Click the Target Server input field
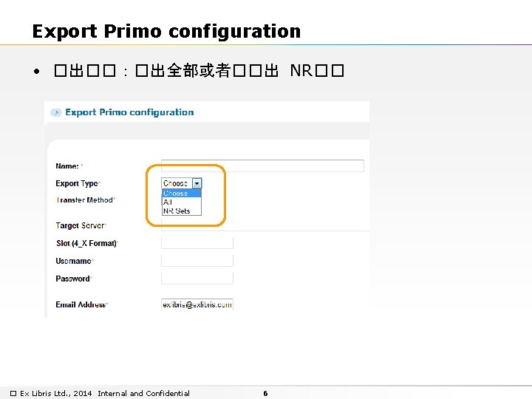532x399 pixels. pyautogui.click(x=265, y=225)
